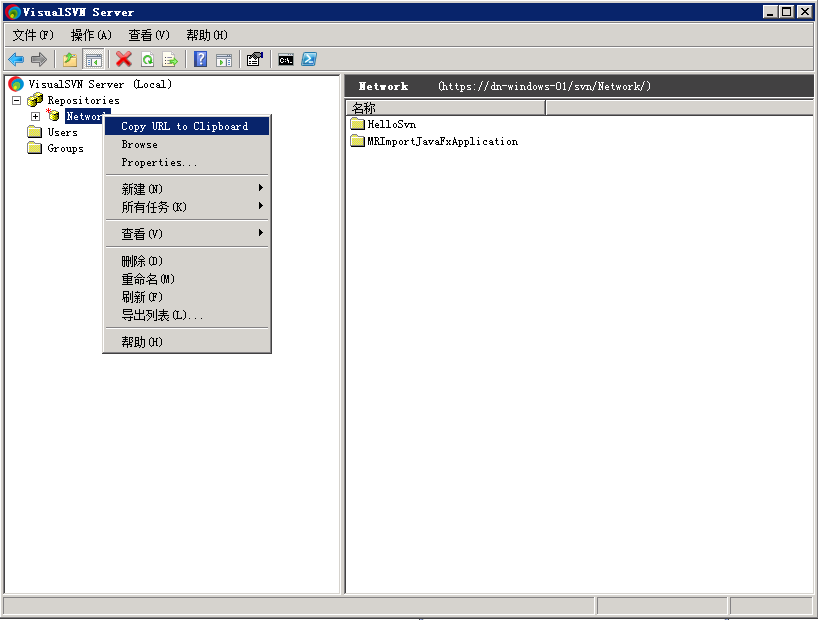Launch the PowerShell toolbar icon
Screen dimensions: 818x620
[309, 59]
